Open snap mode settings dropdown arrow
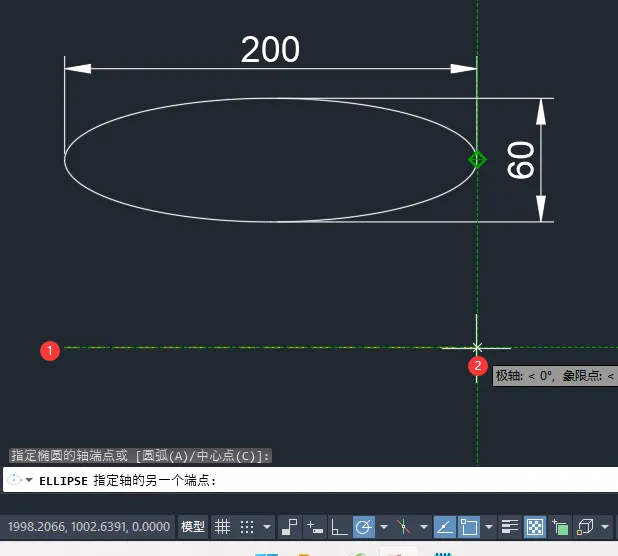Viewport: 618px width, 556px height. [267, 527]
